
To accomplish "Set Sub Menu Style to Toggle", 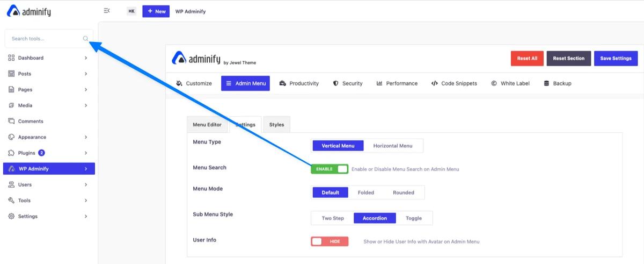I will (x=414, y=218).
